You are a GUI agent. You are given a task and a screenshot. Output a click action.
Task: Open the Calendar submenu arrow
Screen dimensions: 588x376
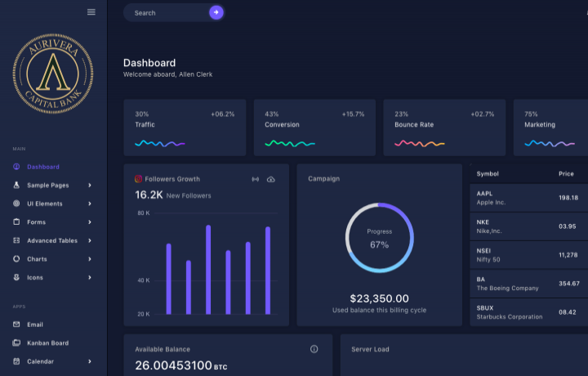(90, 361)
